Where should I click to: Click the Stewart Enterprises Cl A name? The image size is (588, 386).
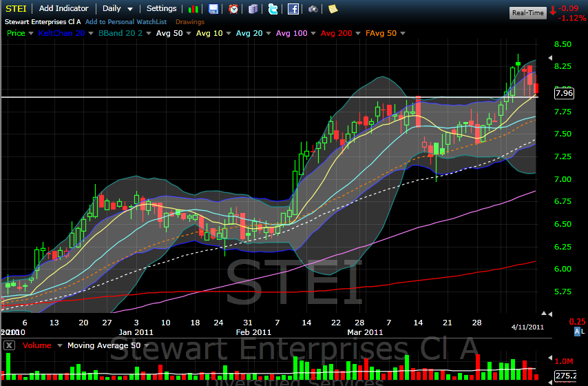click(43, 22)
